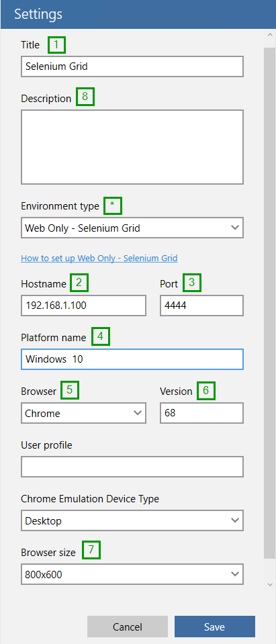Click the scrollbar down arrow
Screen dimensions: 276x644
(x=270, y=584)
